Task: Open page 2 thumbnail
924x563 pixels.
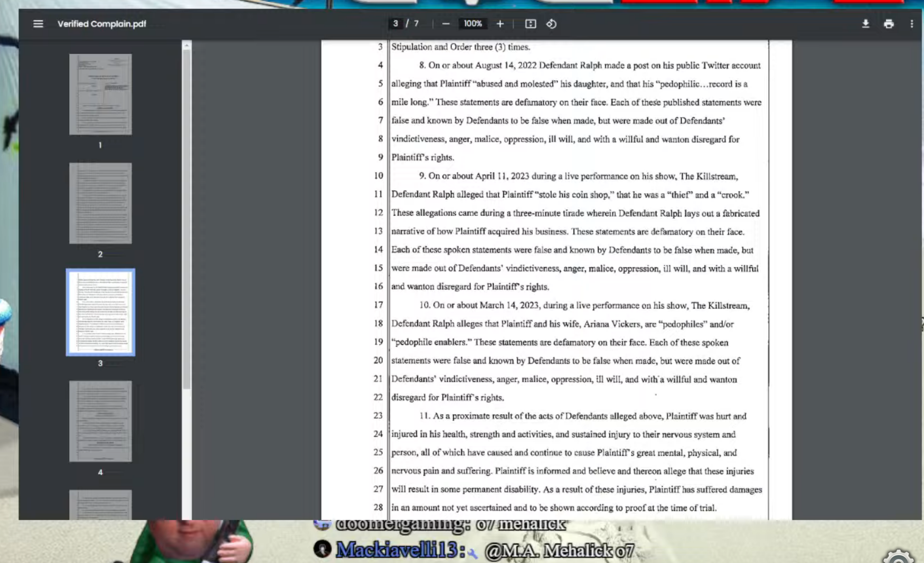Action: coord(100,203)
